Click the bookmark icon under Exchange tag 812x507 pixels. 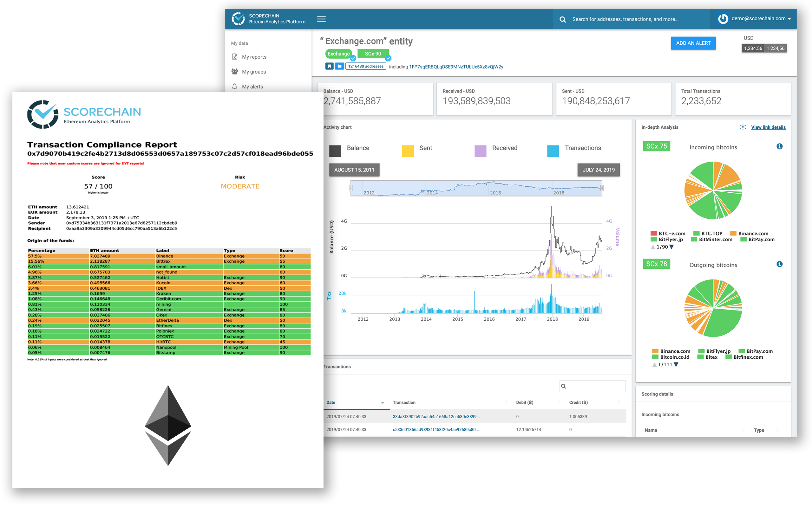pyautogui.click(x=329, y=67)
